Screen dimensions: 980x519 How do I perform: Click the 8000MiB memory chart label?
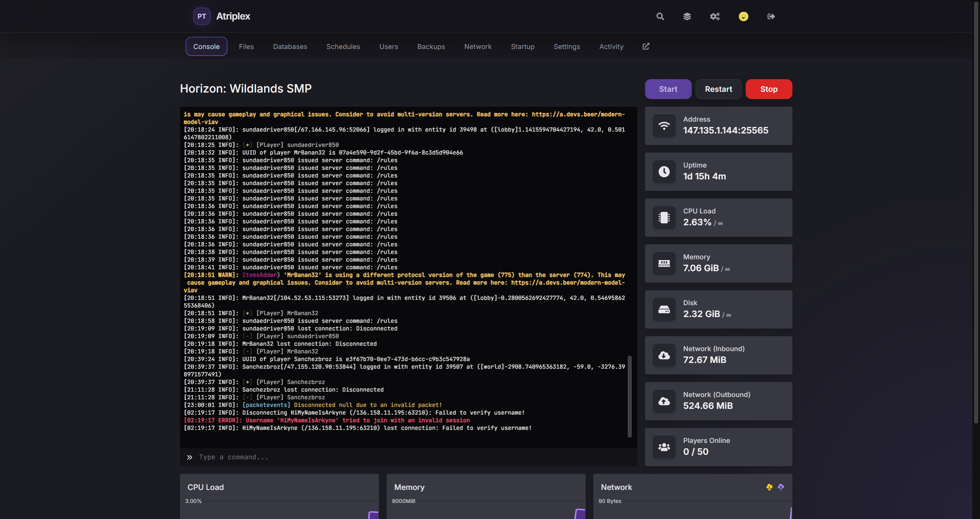403,501
